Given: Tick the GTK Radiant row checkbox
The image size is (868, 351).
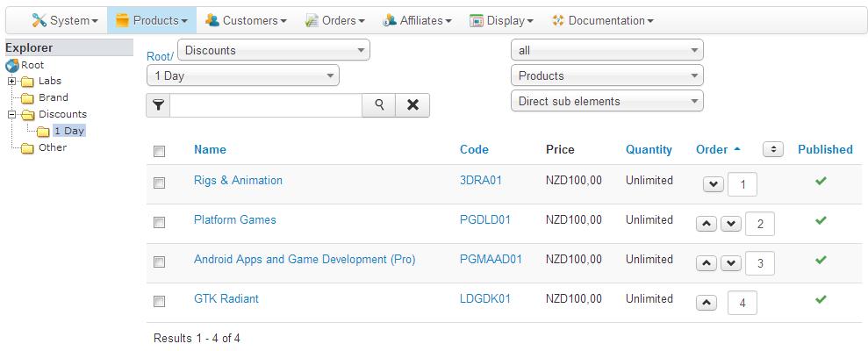Looking at the screenshot, I should [x=159, y=302].
